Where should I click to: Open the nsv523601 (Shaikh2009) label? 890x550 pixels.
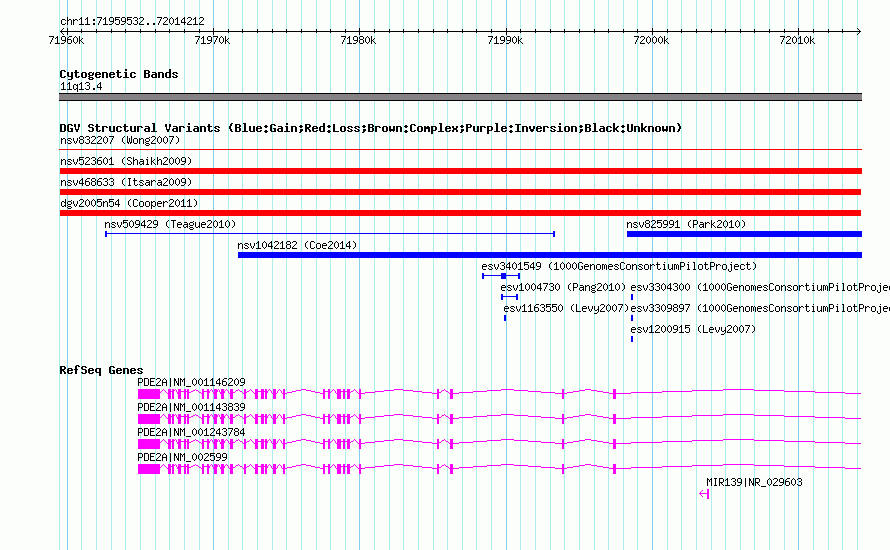point(126,161)
